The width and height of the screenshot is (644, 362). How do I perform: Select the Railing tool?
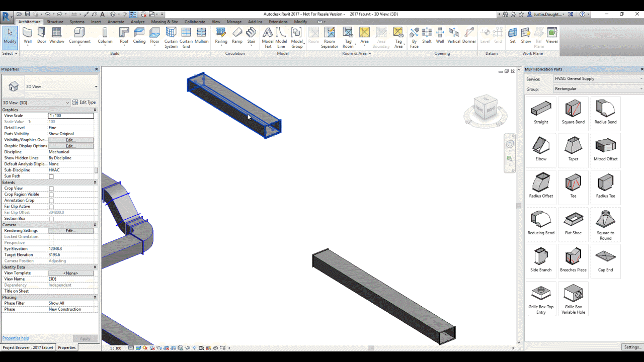[x=221, y=35]
